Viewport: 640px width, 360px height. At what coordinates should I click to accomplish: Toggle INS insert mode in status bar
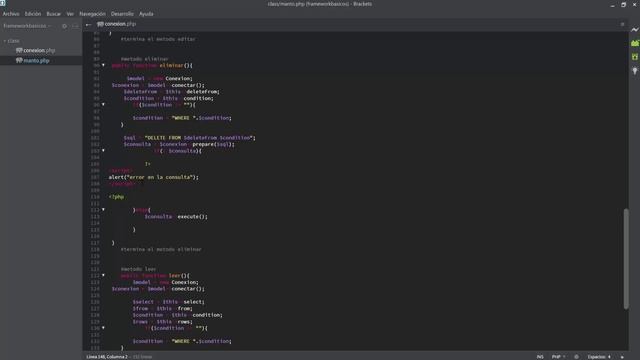[540, 357]
